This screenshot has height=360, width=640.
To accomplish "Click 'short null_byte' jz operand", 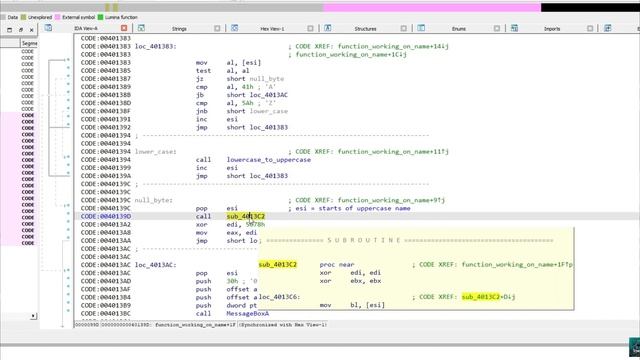I will pyautogui.click(x=255, y=79).
